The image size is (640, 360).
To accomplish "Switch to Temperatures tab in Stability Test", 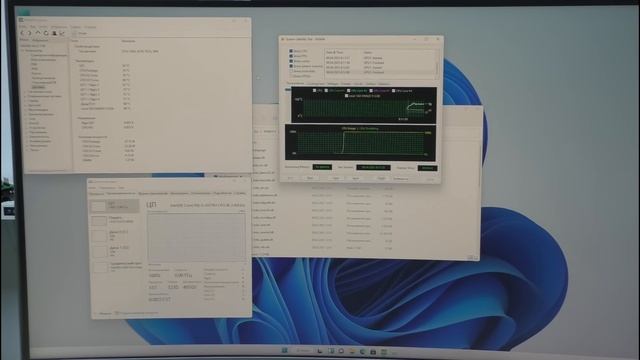I will pos(296,84).
